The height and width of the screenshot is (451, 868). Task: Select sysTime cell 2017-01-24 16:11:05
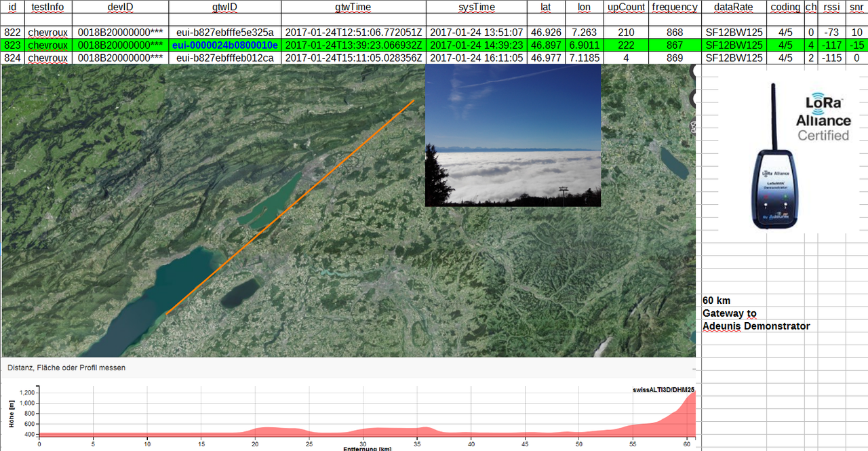[x=475, y=58]
